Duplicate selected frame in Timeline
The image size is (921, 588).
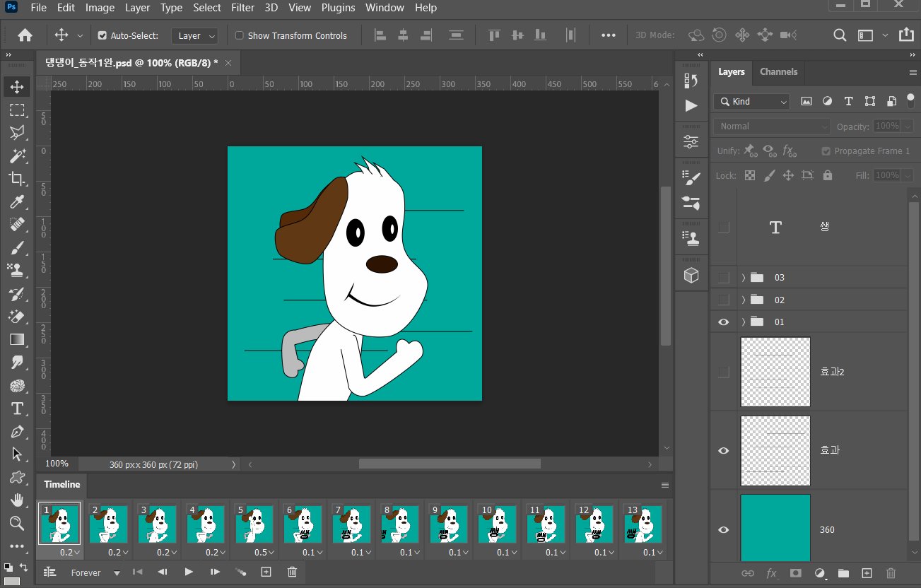point(266,572)
